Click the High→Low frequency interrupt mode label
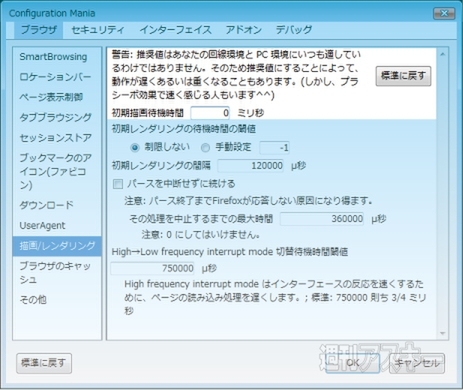Image resolution: width=463 pixels, height=390 pixels. (x=230, y=252)
